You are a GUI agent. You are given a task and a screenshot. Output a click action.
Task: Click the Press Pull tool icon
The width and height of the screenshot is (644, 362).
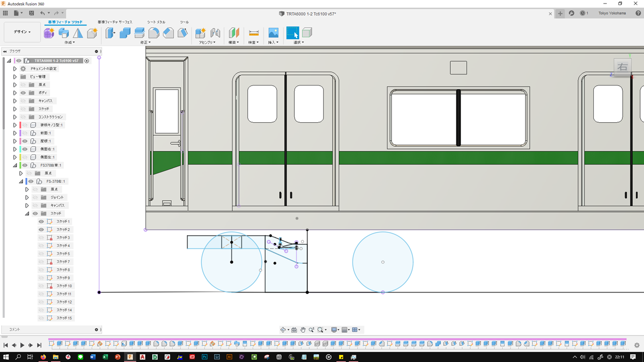[x=111, y=33]
